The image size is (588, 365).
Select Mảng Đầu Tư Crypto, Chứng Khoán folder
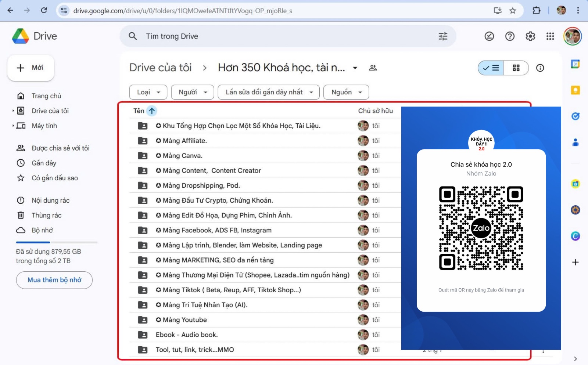click(265, 200)
